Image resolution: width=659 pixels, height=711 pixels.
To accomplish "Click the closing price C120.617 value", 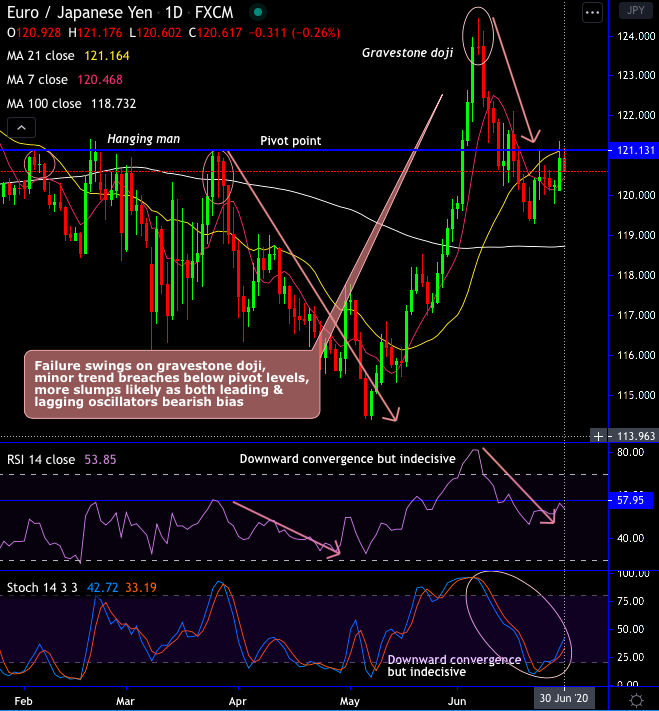I will [215, 33].
